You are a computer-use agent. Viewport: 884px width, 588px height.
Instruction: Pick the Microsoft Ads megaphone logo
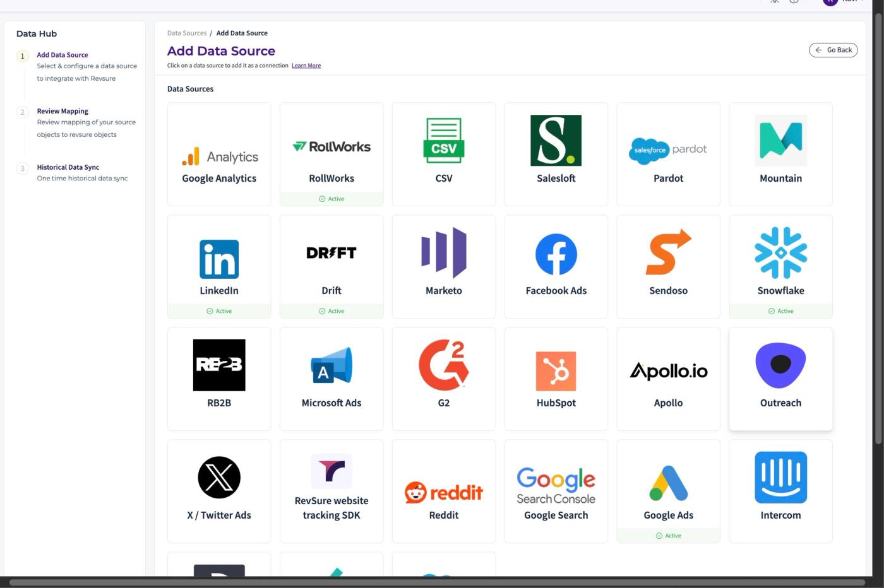coord(331,365)
